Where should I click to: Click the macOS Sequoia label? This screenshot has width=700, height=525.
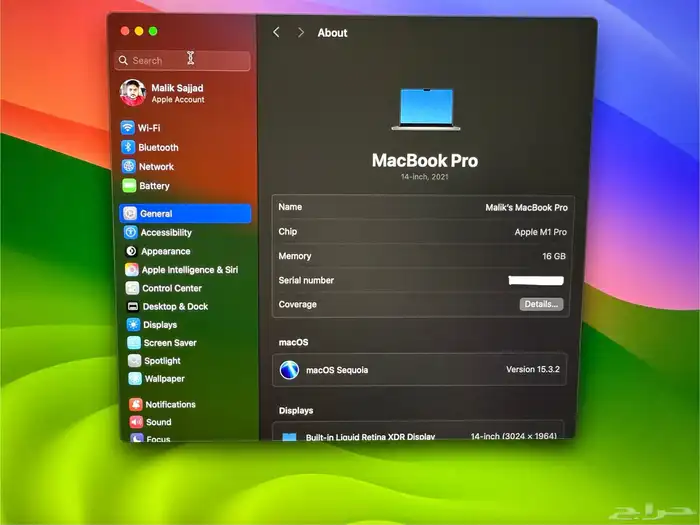tap(337, 370)
